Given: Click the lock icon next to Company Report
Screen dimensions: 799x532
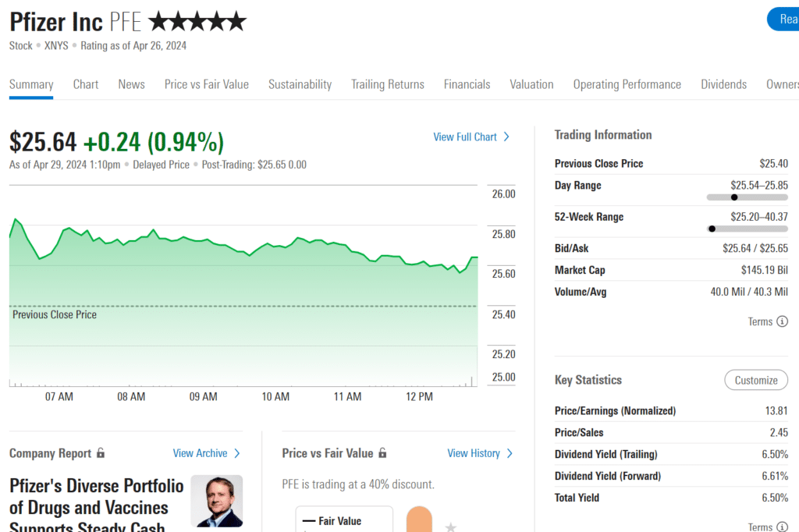Looking at the screenshot, I should (x=100, y=453).
